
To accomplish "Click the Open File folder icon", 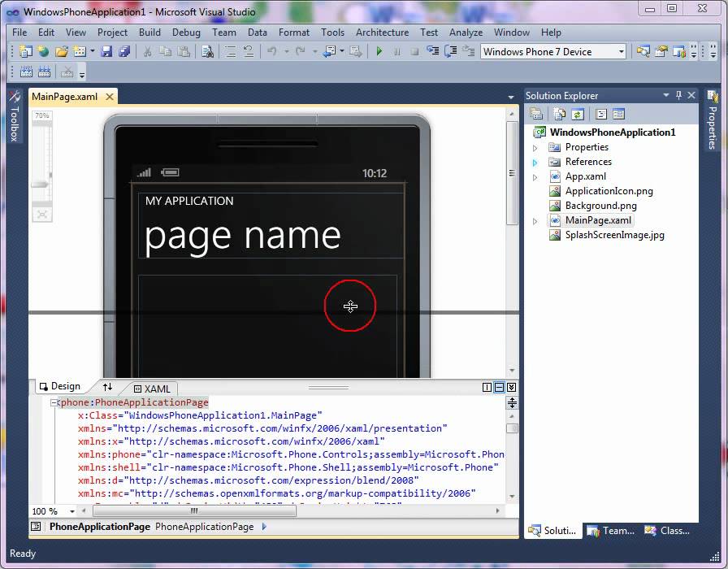I will coord(61,51).
